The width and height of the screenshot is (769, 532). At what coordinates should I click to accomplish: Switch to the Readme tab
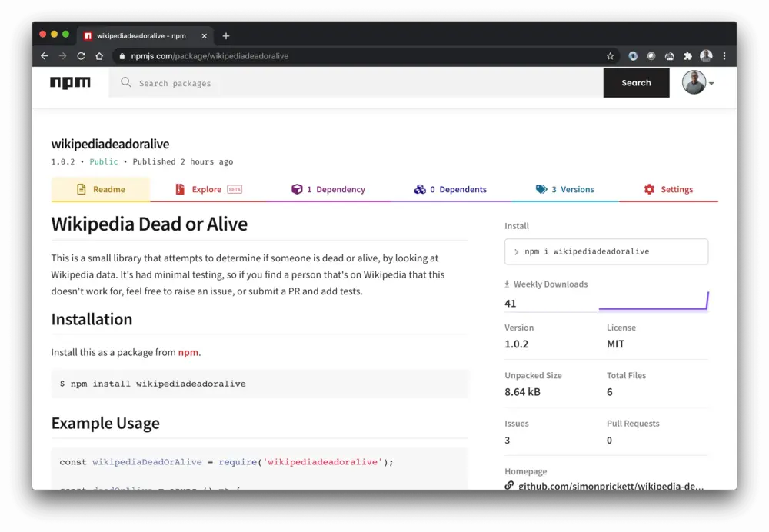(101, 189)
